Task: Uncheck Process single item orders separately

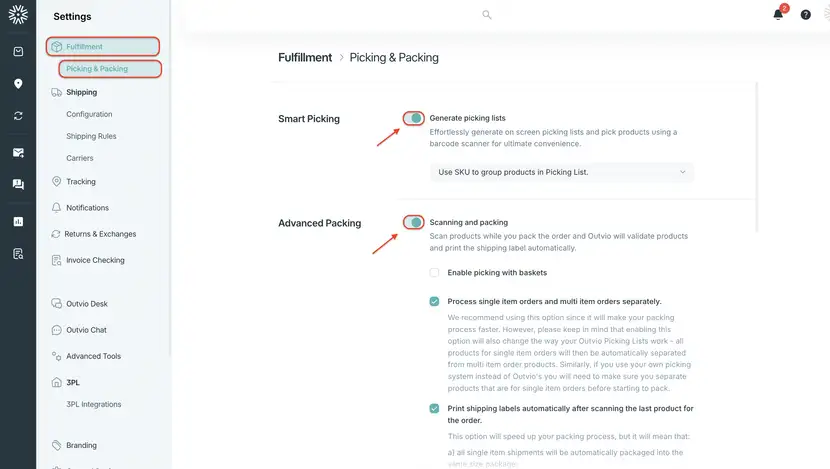Action: tap(434, 301)
